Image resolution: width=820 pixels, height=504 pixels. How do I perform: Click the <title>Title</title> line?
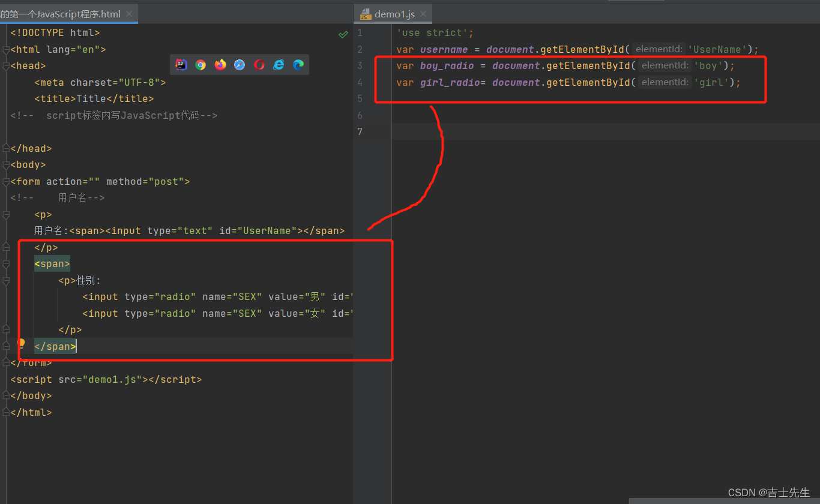[x=94, y=99]
